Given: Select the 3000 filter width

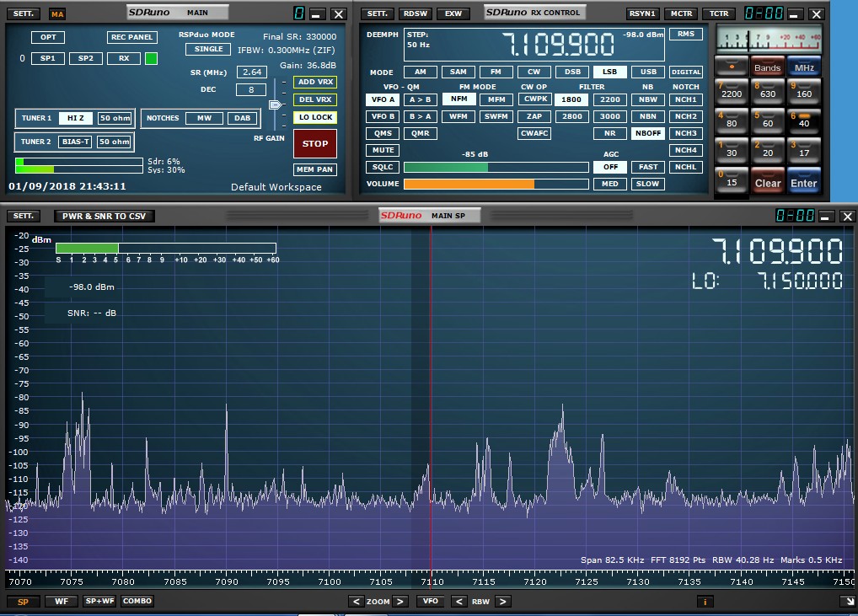Looking at the screenshot, I should 609,116.
